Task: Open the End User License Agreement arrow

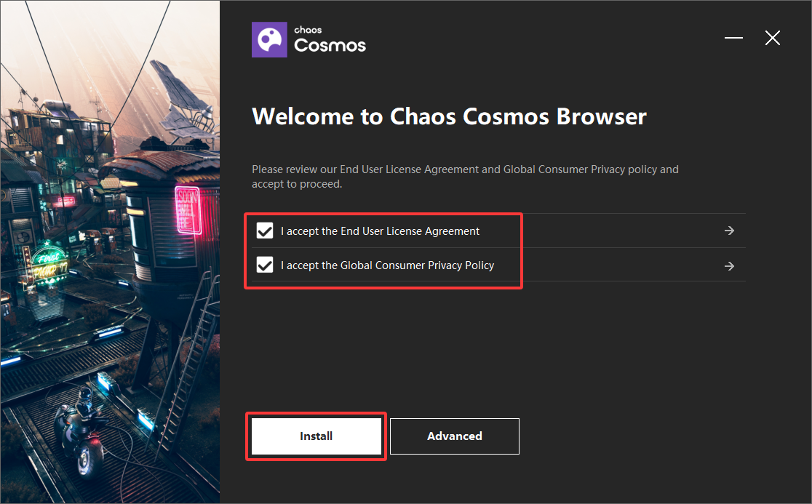Action: (729, 231)
